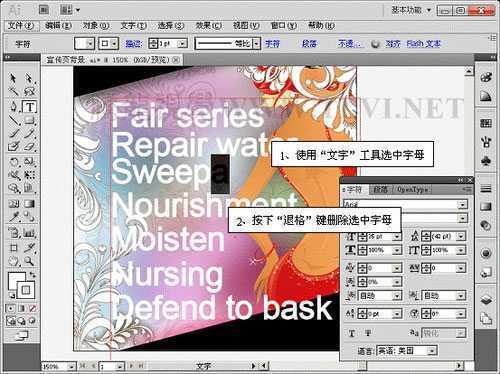Switch to the 段落 tab in panel
This screenshot has height=374, width=500.
pos(381,190)
